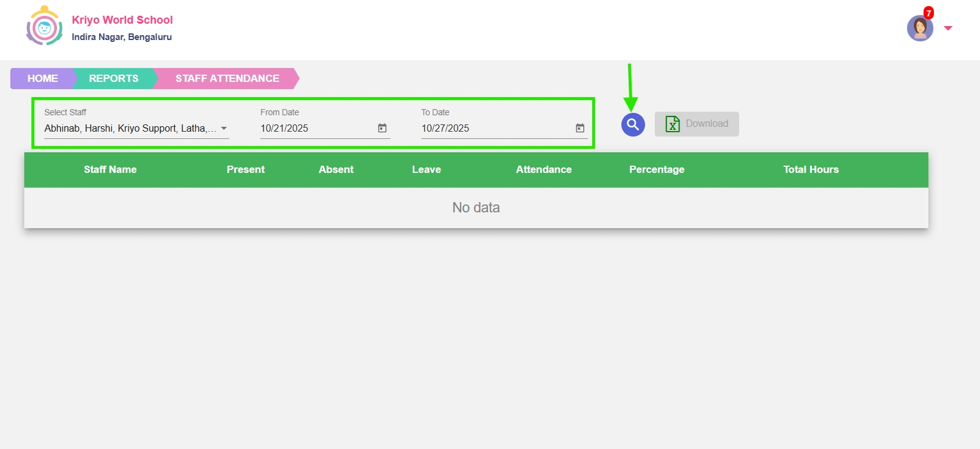Click the Absent column header
Image resolution: width=980 pixels, height=449 pixels.
pyautogui.click(x=336, y=170)
